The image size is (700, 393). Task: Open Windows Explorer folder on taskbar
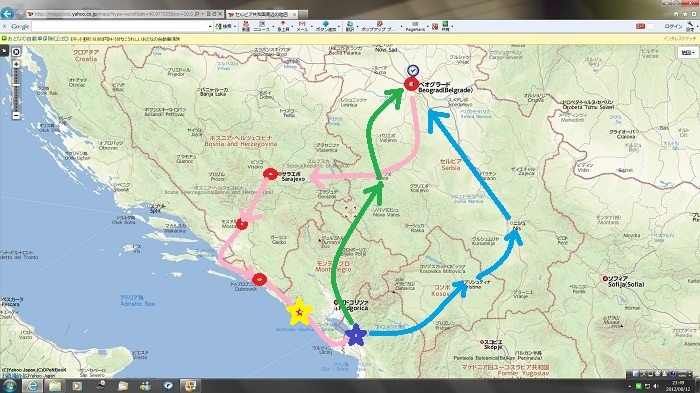tap(54, 385)
